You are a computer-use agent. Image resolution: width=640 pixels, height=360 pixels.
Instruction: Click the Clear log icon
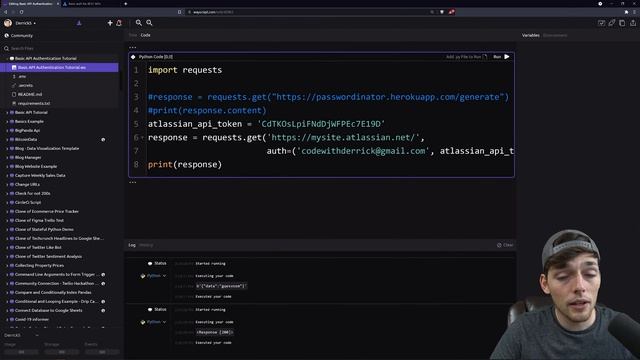click(x=499, y=245)
